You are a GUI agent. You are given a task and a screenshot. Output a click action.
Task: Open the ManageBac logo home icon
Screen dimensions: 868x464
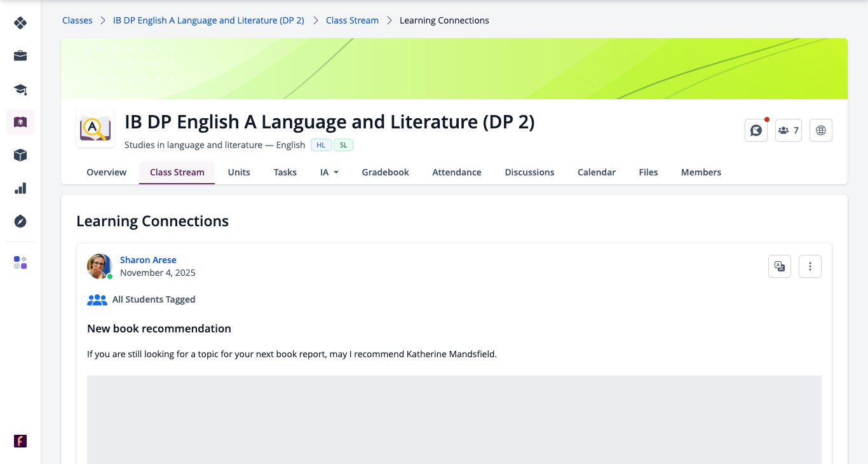click(20, 23)
